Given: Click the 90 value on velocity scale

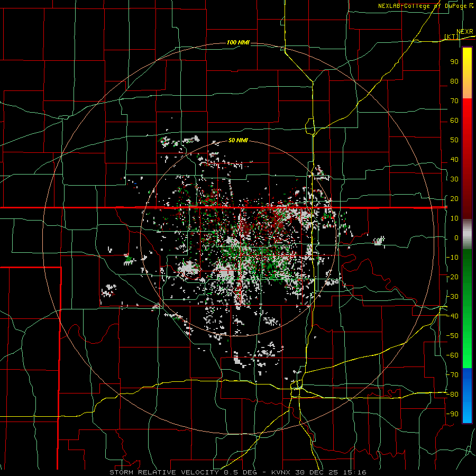Looking at the screenshot, I should pos(454,62).
